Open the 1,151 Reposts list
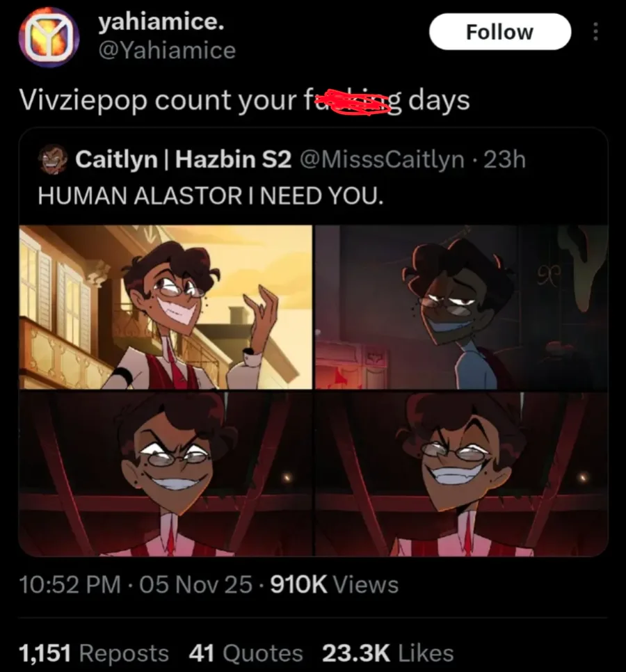 pyautogui.click(x=94, y=653)
